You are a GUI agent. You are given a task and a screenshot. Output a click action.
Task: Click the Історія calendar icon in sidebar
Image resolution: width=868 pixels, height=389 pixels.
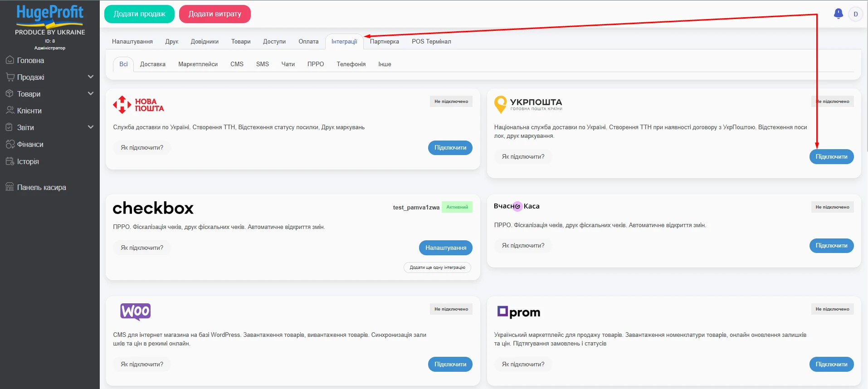[x=10, y=161]
